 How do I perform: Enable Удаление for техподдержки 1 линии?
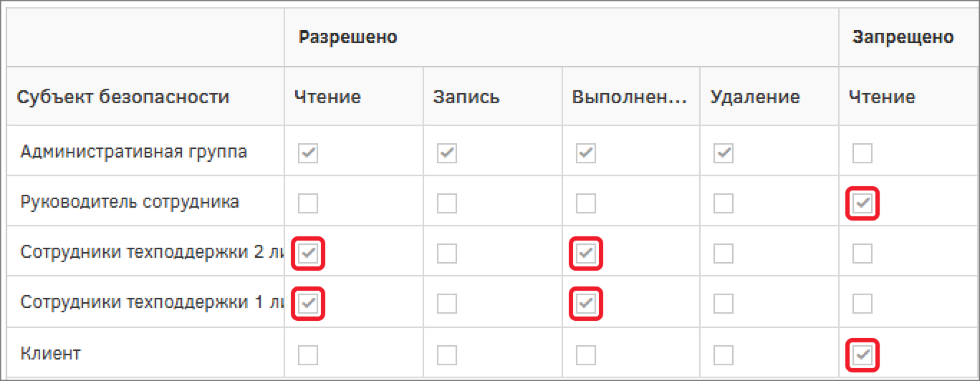pos(724,304)
